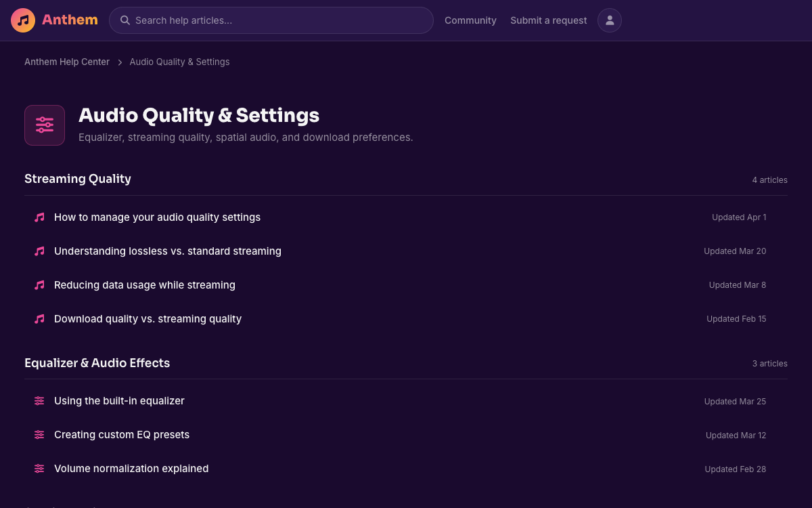The width and height of the screenshot is (812, 508).
Task: Click the 'Updated Feb 28' date
Action: pos(736,469)
